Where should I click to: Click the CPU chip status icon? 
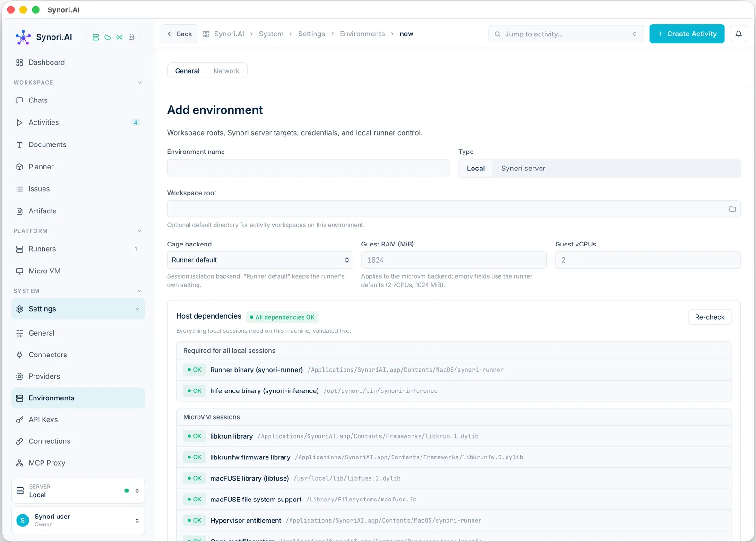coord(131,37)
